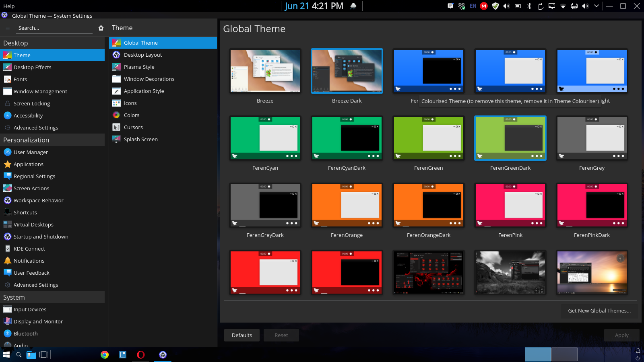The width and height of the screenshot is (644, 362).
Task: Click the Apply button
Action: pyautogui.click(x=621, y=335)
